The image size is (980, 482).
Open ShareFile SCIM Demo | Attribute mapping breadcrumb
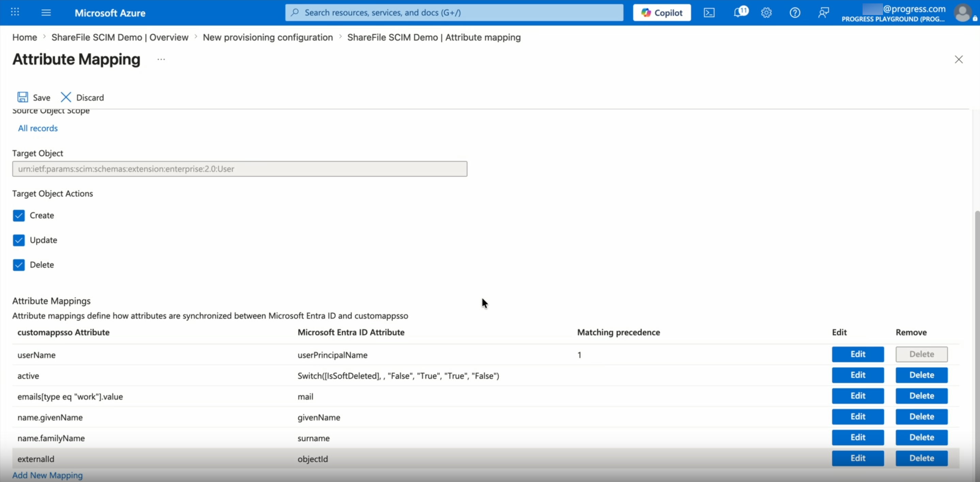[434, 37]
